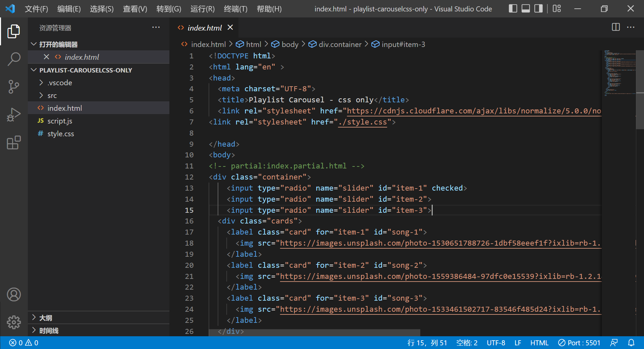
Task: Open 查看(V) menu
Action: click(x=135, y=9)
